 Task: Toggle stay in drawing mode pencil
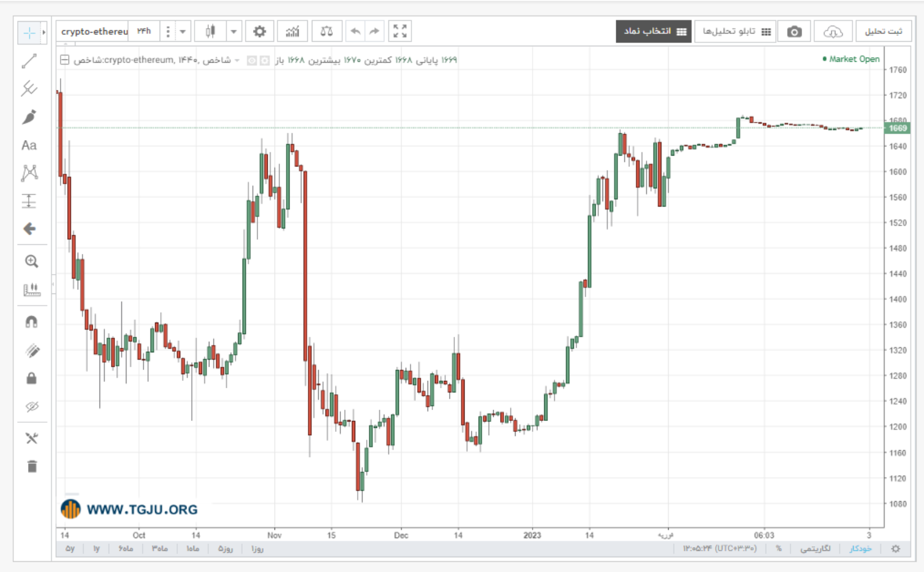point(31,351)
